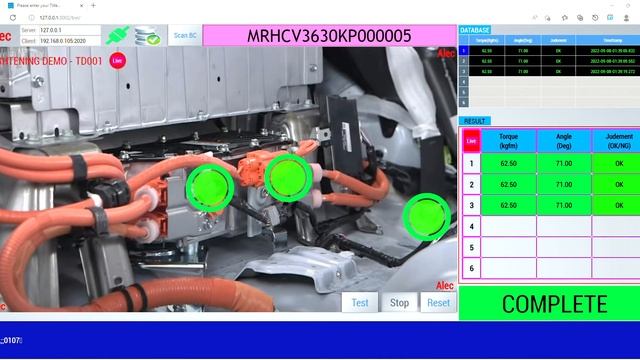Select row number 5 in RESULT table

coord(471,247)
